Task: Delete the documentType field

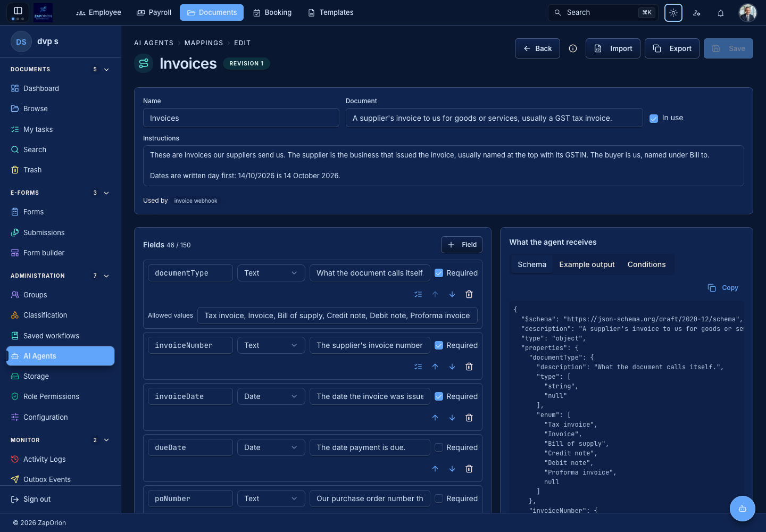Action: tap(469, 294)
